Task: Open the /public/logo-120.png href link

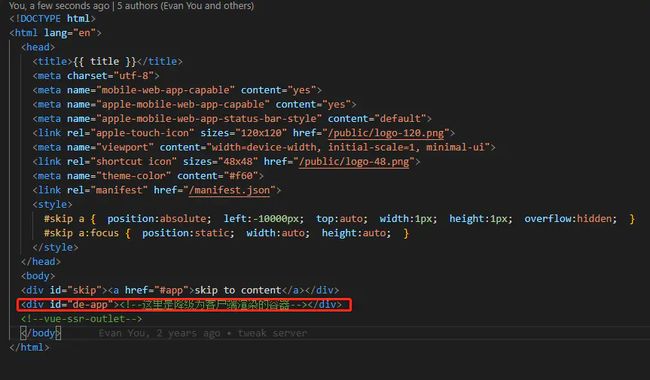Action: [386, 133]
